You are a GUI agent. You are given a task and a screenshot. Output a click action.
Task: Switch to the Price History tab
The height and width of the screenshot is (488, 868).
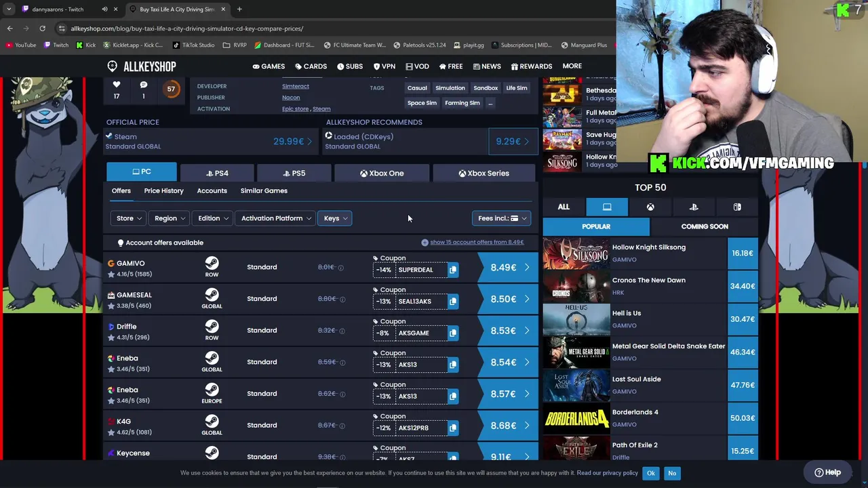[x=163, y=190]
